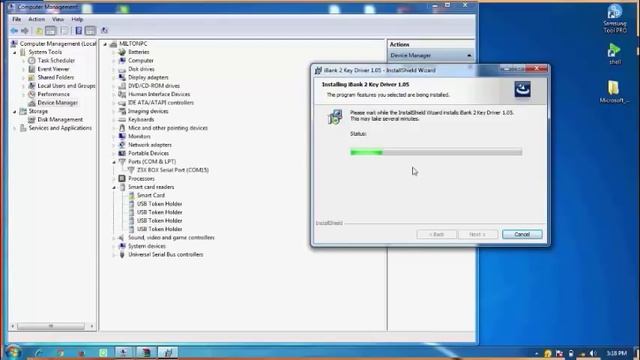Screen dimensions: 640x360
Task: Open the shell desktop shortcut
Action: coord(615,54)
